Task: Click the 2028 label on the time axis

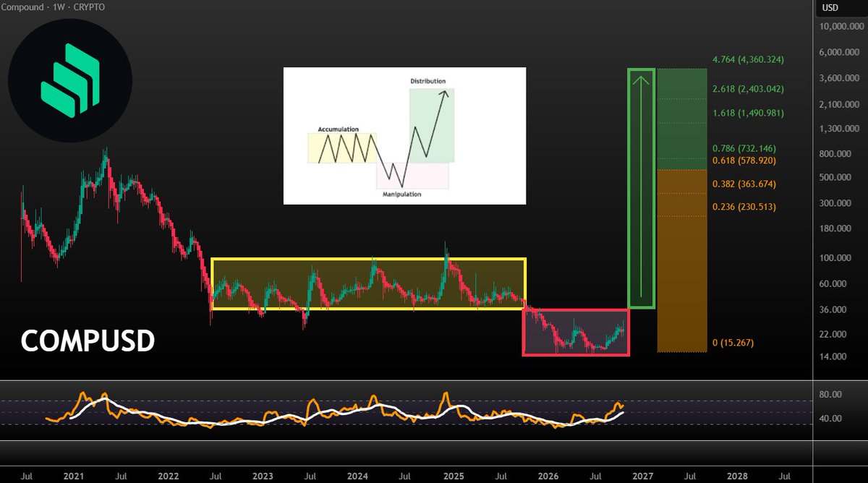Action: (738, 477)
